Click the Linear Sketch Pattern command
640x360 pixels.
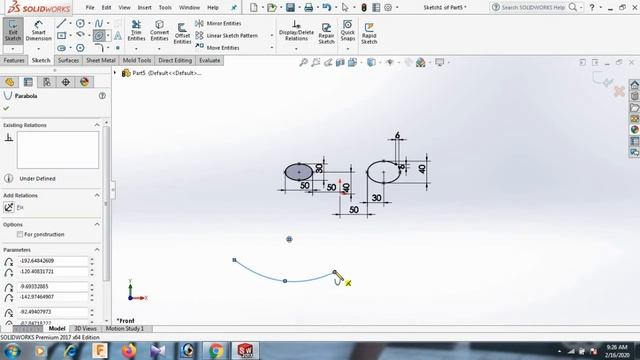tap(227, 36)
